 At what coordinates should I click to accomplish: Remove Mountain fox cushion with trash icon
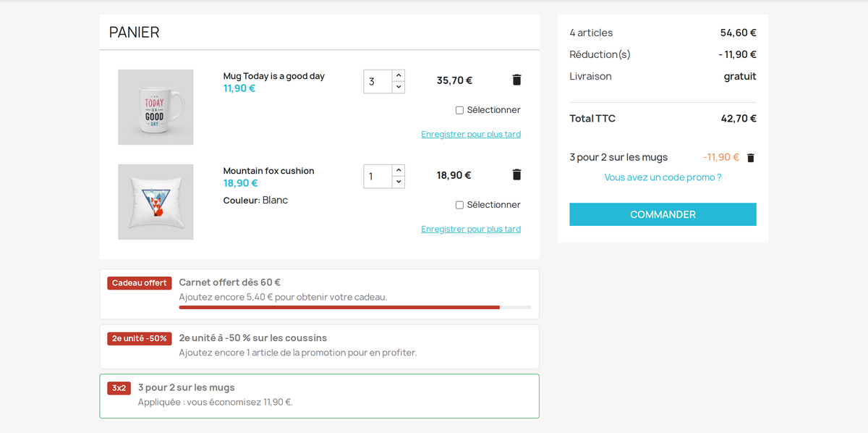516,175
